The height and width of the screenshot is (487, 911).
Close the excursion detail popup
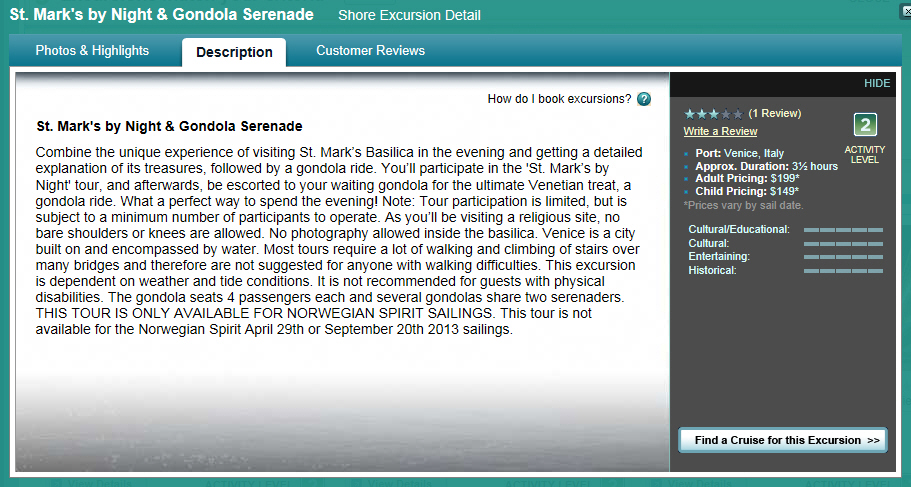tap(906, 11)
